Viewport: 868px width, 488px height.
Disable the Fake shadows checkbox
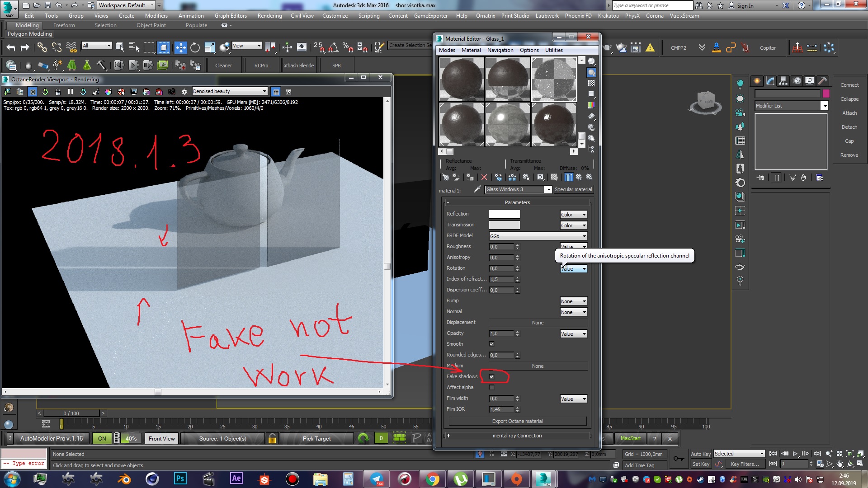pyautogui.click(x=491, y=376)
